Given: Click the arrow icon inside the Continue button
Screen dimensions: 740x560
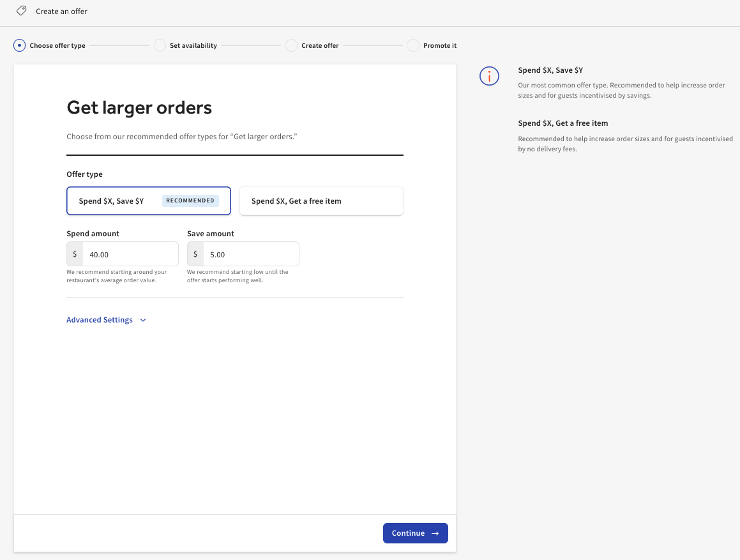Looking at the screenshot, I should (434, 533).
